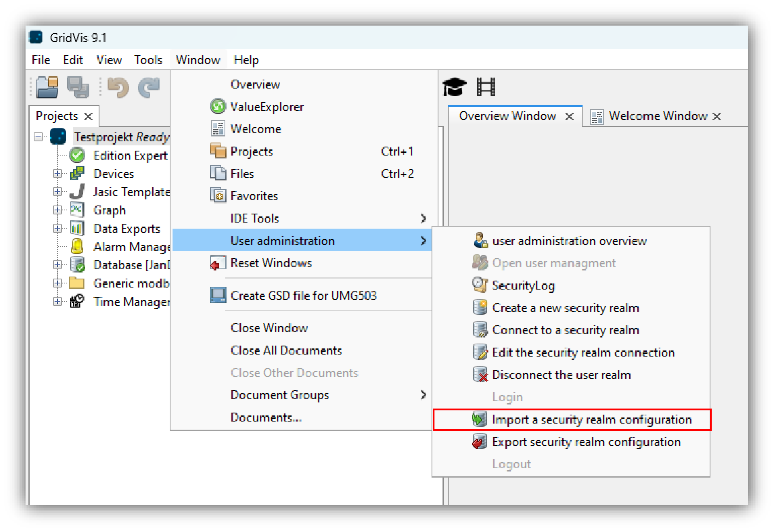Click Reset Windows
The image size is (775, 532).
[271, 263]
